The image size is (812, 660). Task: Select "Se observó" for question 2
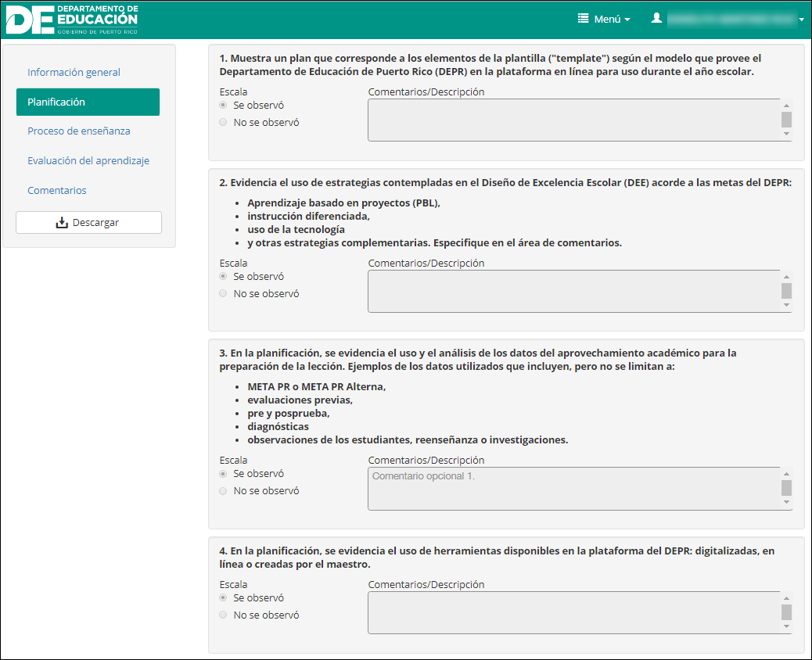224,276
